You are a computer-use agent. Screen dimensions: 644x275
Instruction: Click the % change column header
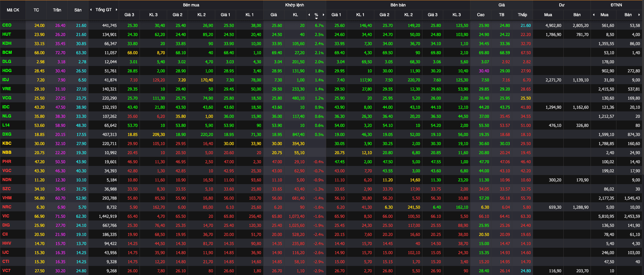coord(316,15)
